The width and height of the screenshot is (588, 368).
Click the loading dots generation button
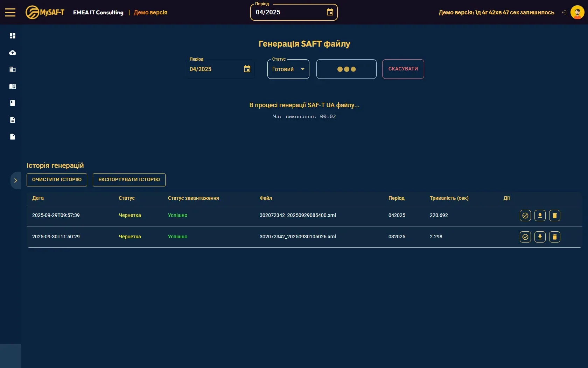point(346,69)
